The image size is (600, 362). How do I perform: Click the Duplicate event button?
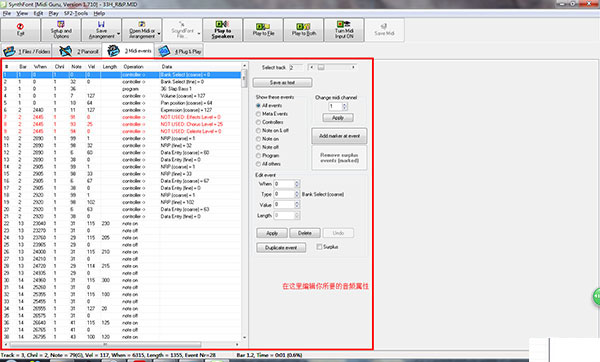click(281, 248)
